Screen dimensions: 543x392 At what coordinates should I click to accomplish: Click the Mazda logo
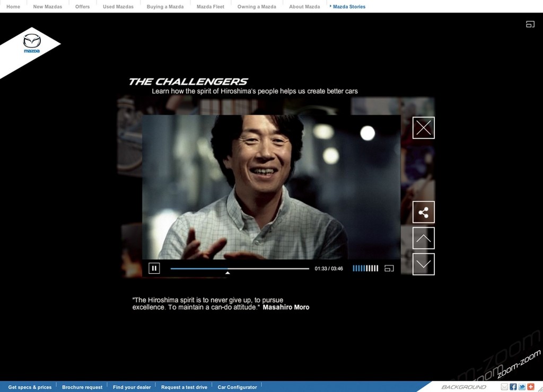[31, 43]
